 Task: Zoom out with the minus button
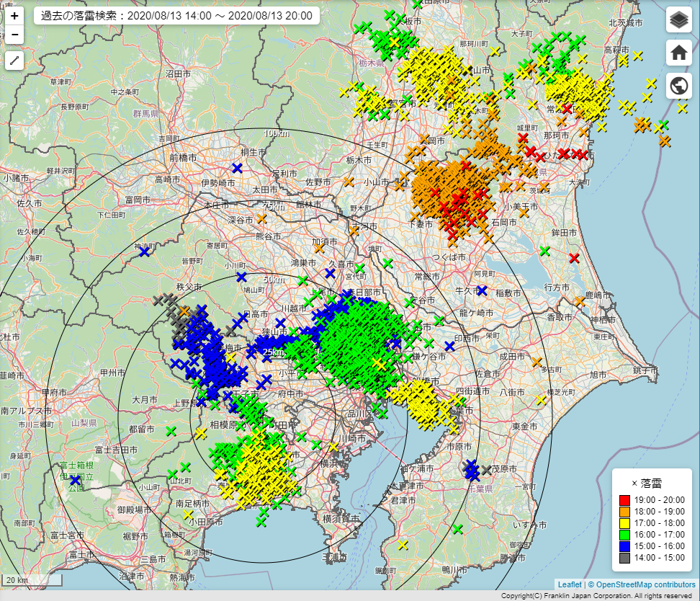click(14, 34)
